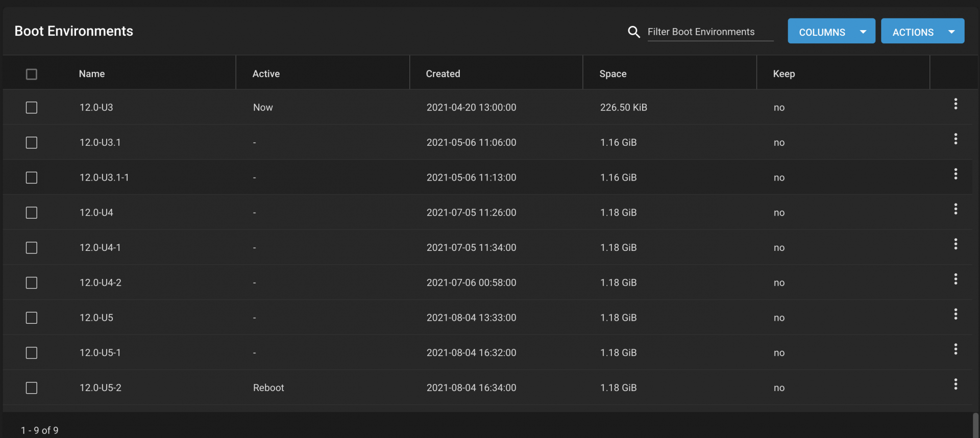Viewport: 980px width, 438px height.
Task: Click the 12.0-U3.1-1 name cell
Action: click(104, 177)
